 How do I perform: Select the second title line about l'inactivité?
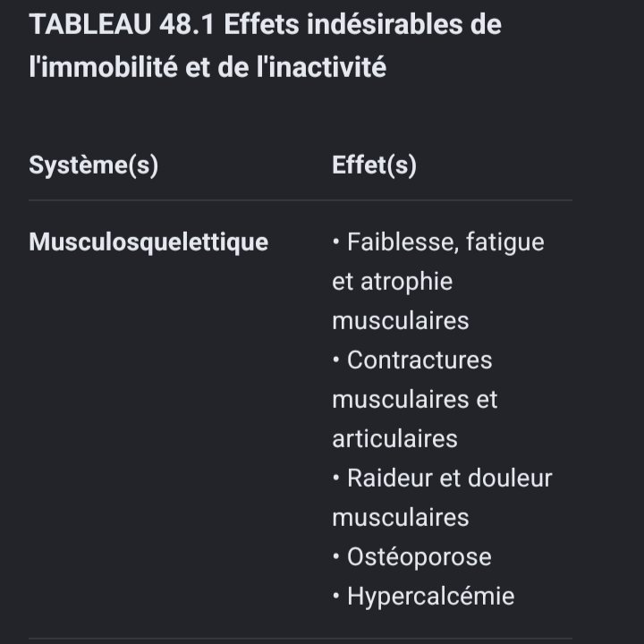(x=208, y=67)
